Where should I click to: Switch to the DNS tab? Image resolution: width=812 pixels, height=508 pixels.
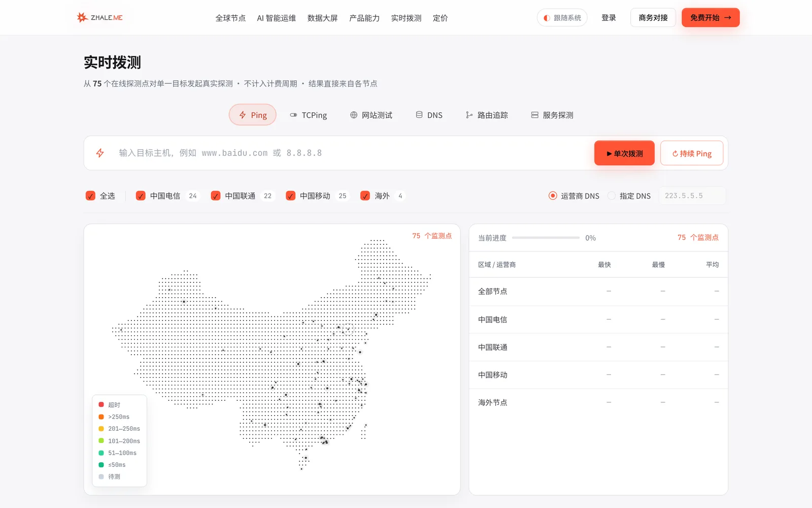429,115
